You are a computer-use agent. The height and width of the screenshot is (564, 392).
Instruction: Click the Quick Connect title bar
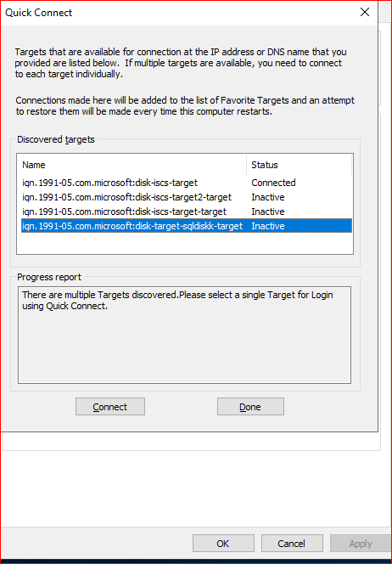click(x=180, y=13)
